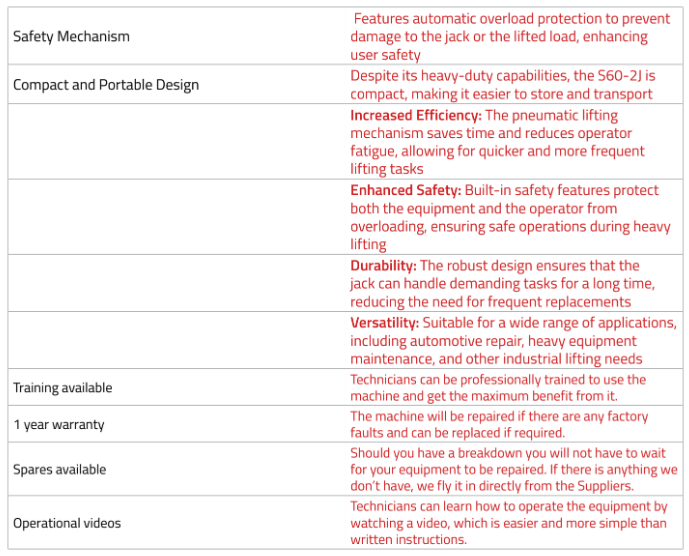
Task: Select the "1 year warranty" cell
Action: click(x=58, y=425)
